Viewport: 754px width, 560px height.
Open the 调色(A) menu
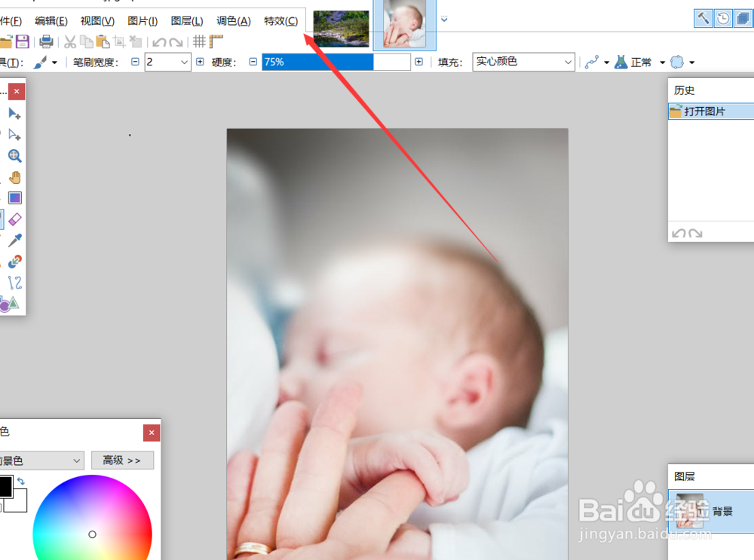pos(233,21)
